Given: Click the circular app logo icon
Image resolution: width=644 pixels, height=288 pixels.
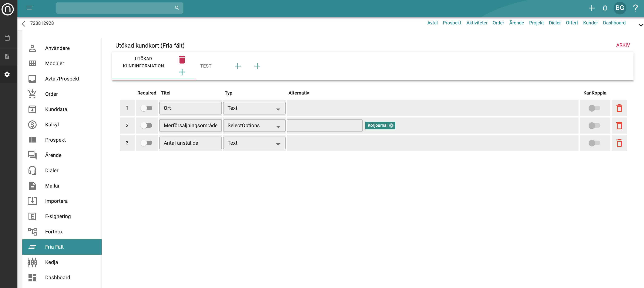Looking at the screenshot, I should click(x=8, y=9).
